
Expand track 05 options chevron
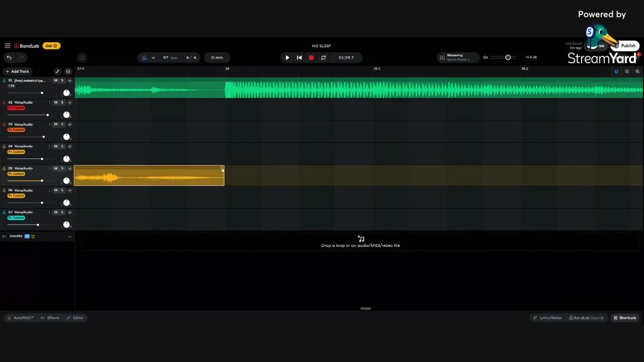click(69, 168)
